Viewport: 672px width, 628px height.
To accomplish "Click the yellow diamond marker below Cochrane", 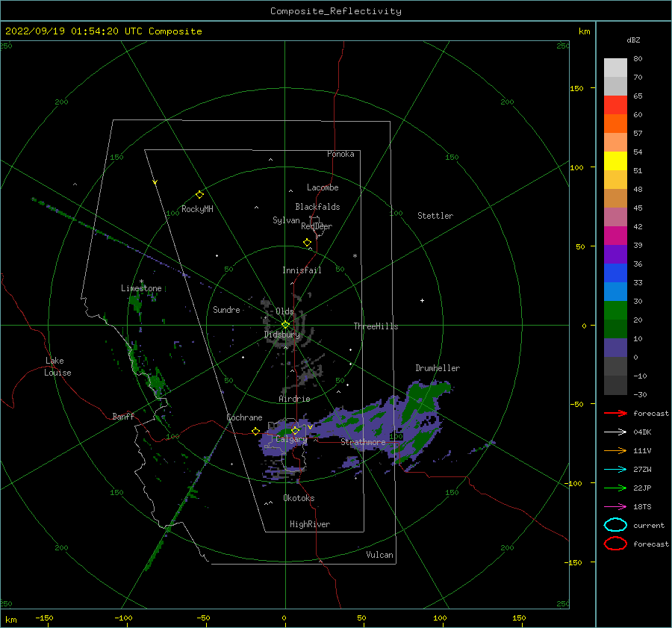I will tap(256, 431).
